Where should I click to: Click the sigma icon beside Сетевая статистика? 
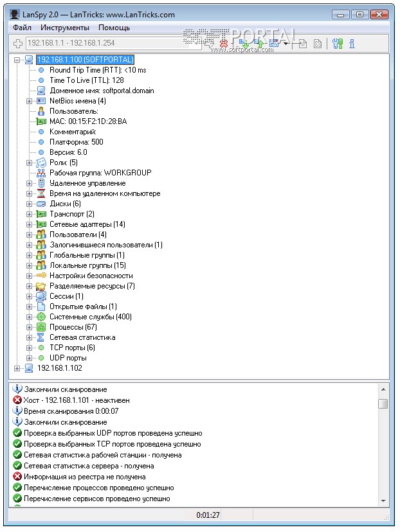[41, 337]
